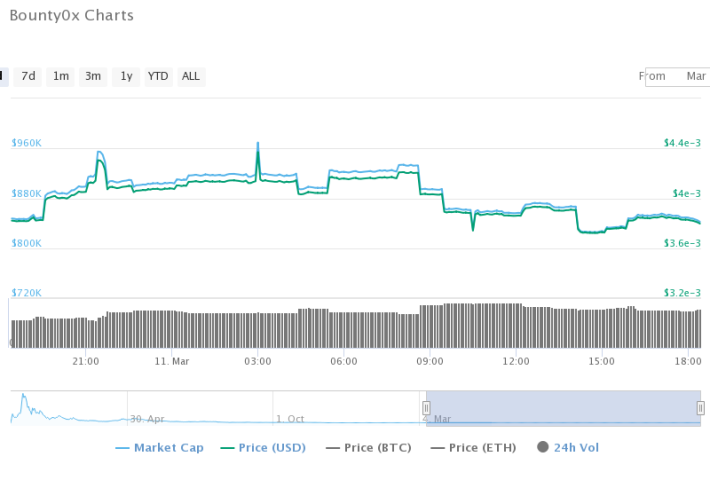Click the left navigator range handle
Viewport: 710px width, 488px height.
point(426,408)
